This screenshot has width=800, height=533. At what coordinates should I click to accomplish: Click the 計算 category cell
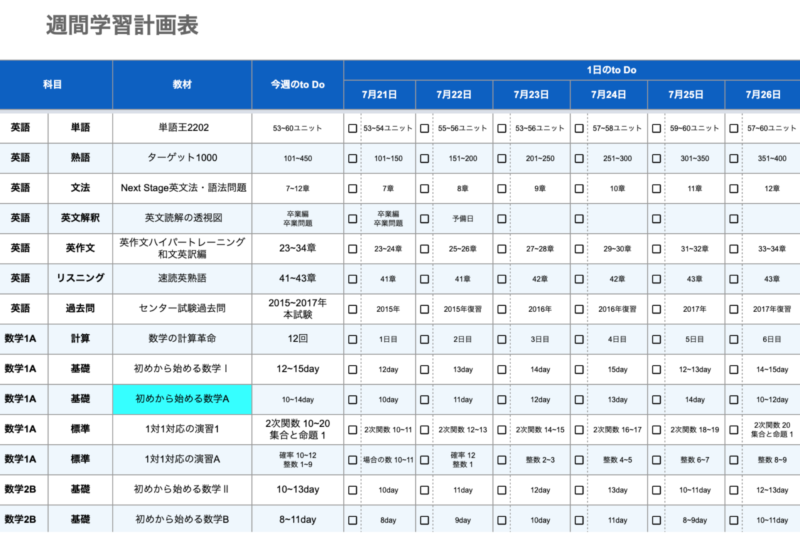pos(80,339)
